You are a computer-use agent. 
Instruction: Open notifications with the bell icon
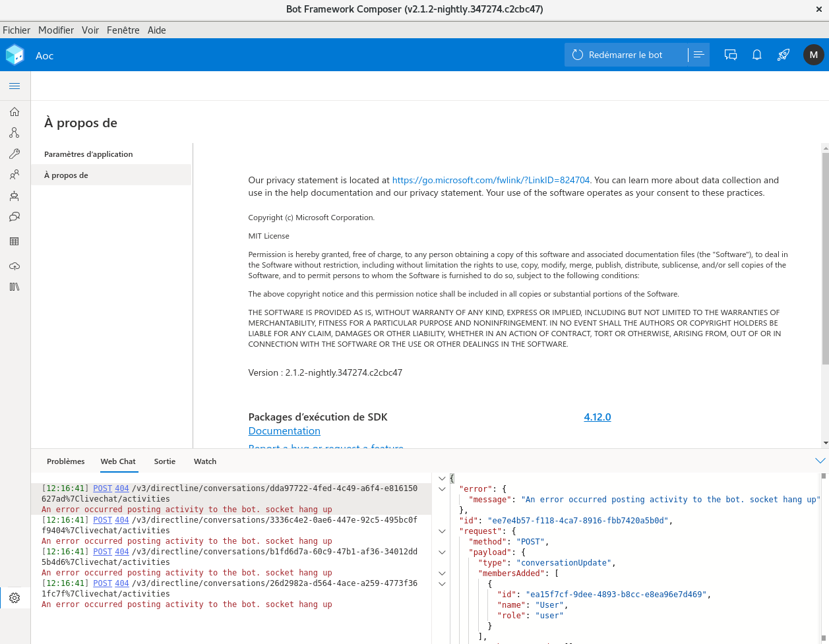[756, 55]
